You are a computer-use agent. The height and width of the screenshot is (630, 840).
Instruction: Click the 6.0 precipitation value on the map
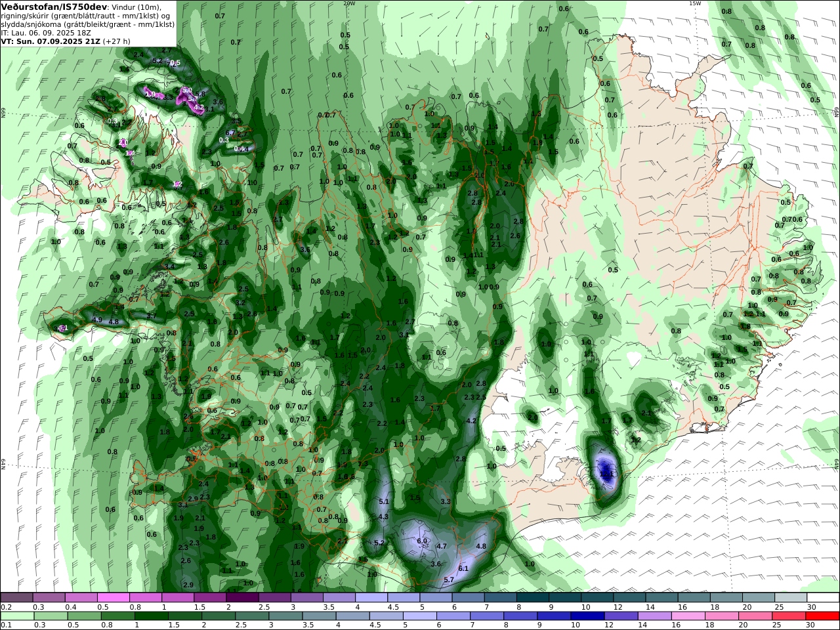tap(422, 541)
